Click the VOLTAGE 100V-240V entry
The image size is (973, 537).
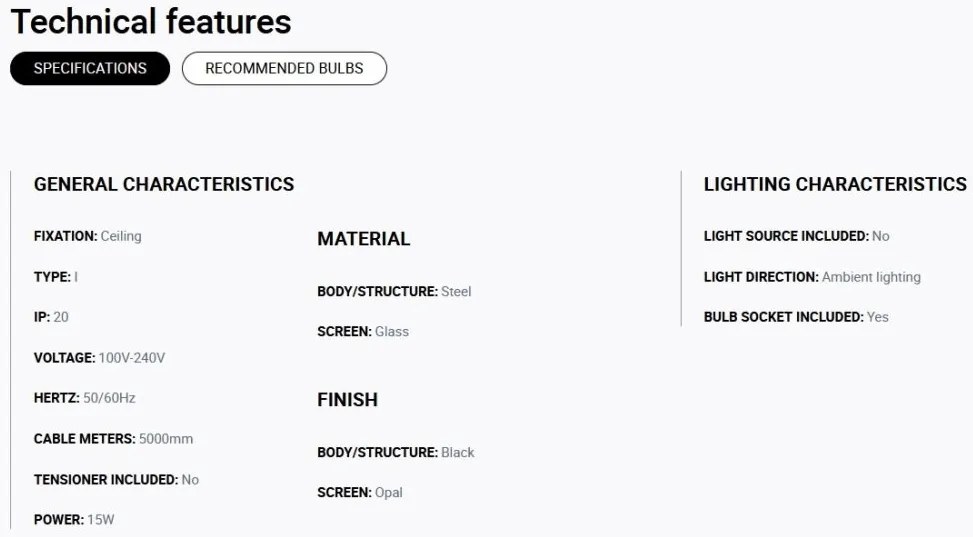click(99, 358)
